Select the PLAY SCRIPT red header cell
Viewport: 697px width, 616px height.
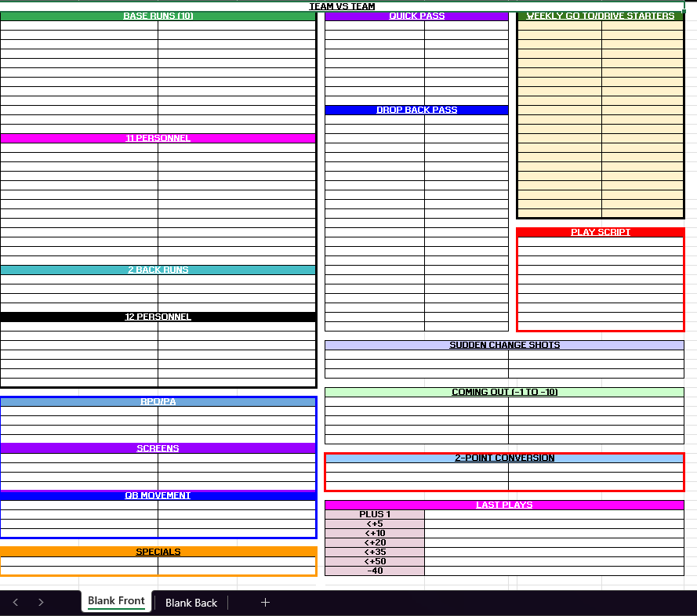[x=600, y=232]
